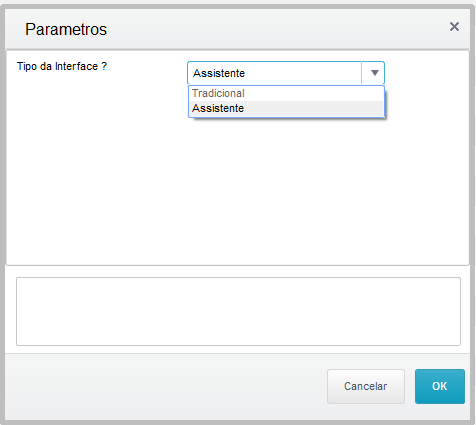Viewport: 476px width, 425px height.
Task: Click the blue OK button
Action: [x=440, y=386]
